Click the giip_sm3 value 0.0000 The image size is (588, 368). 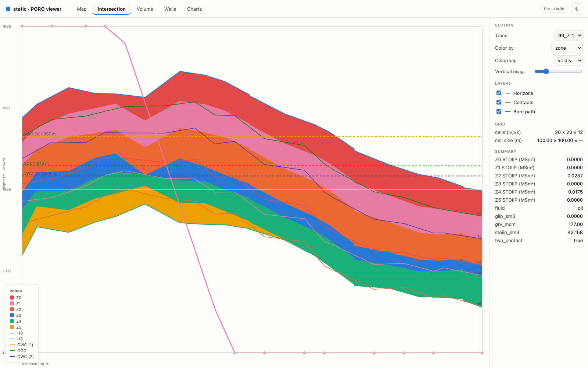pos(575,216)
